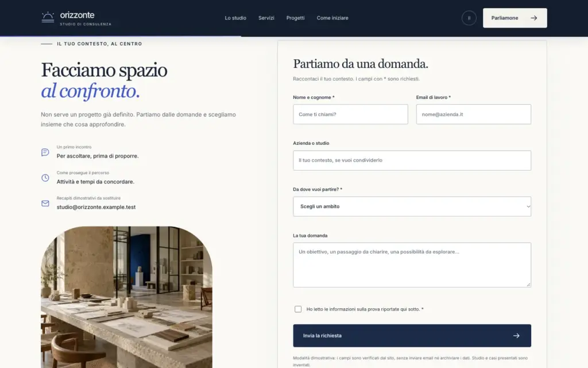Submit with 'Invia la richiesta' button
588x368 pixels.
412,336
